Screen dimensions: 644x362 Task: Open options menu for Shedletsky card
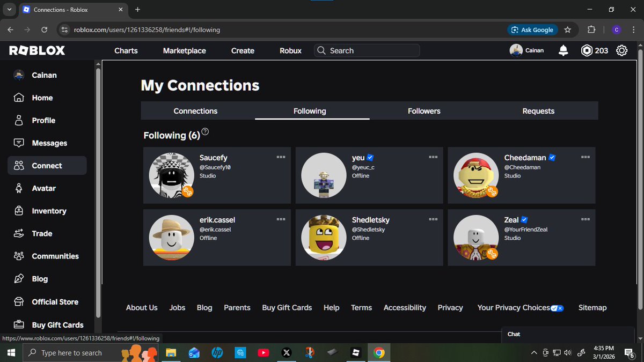[433, 219]
